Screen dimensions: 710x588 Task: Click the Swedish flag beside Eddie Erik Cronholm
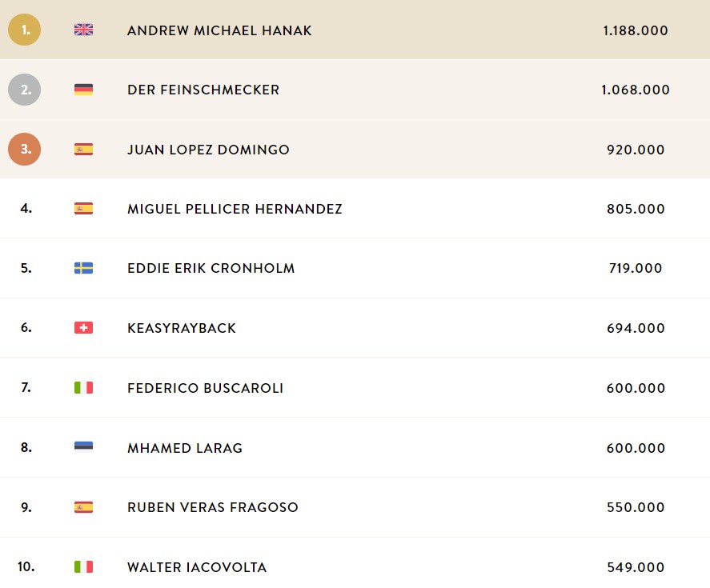click(x=83, y=268)
